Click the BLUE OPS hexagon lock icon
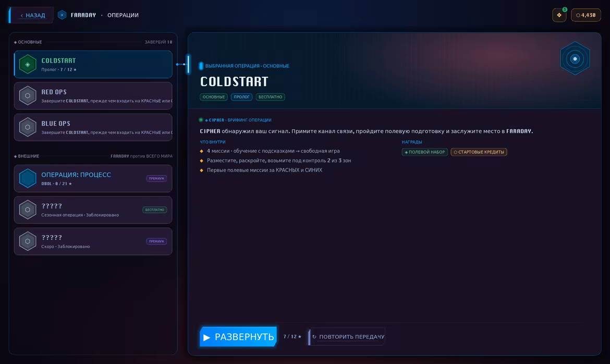Image resolution: width=610 pixels, height=364 pixels. point(28,127)
